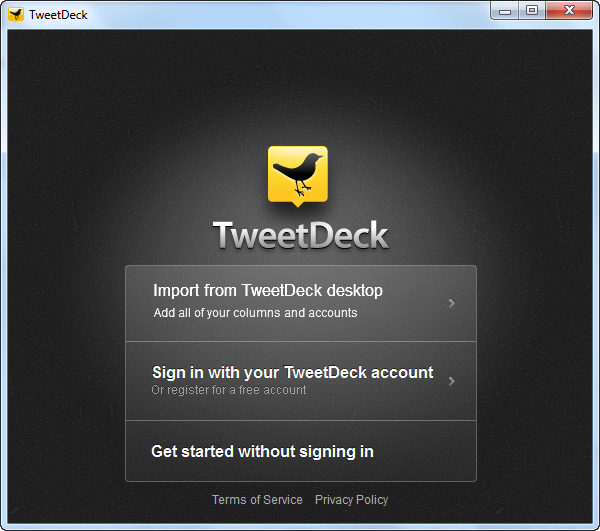Choose Get started without signing in
The image size is (600, 531).
[x=301, y=451]
